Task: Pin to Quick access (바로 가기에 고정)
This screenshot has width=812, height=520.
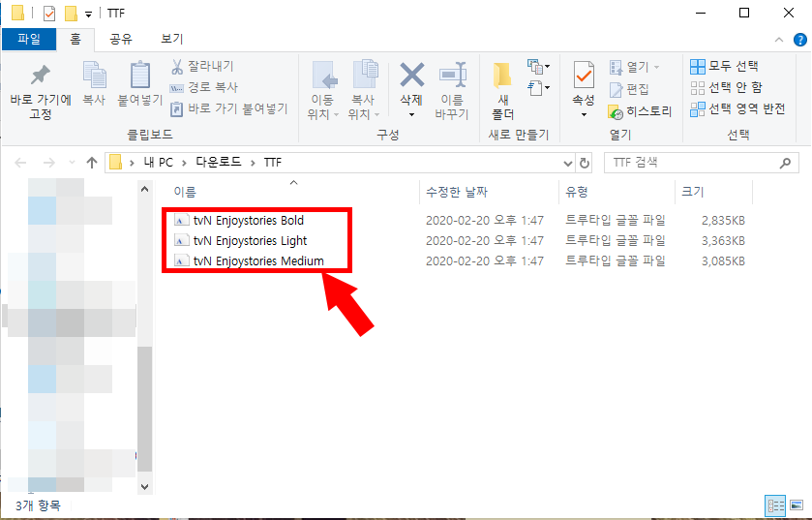Action: (x=41, y=91)
